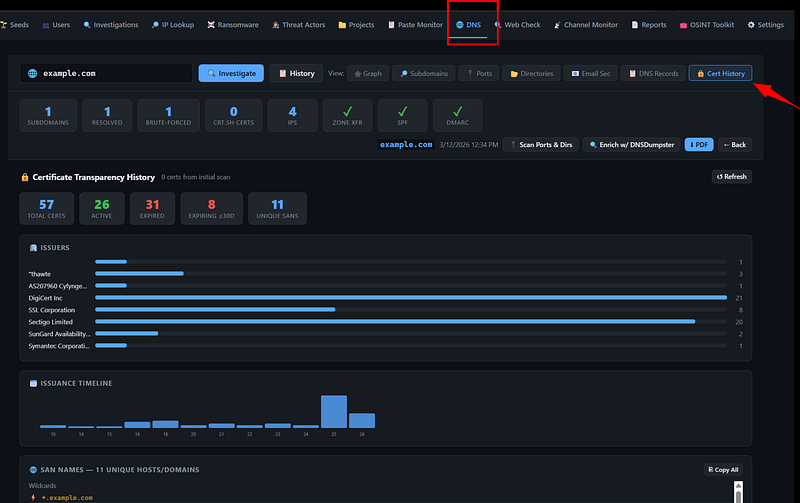Click Enrich w/ DNSDumpster button
The width and height of the screenshot is (800, 503).
[x=632, y=144]
